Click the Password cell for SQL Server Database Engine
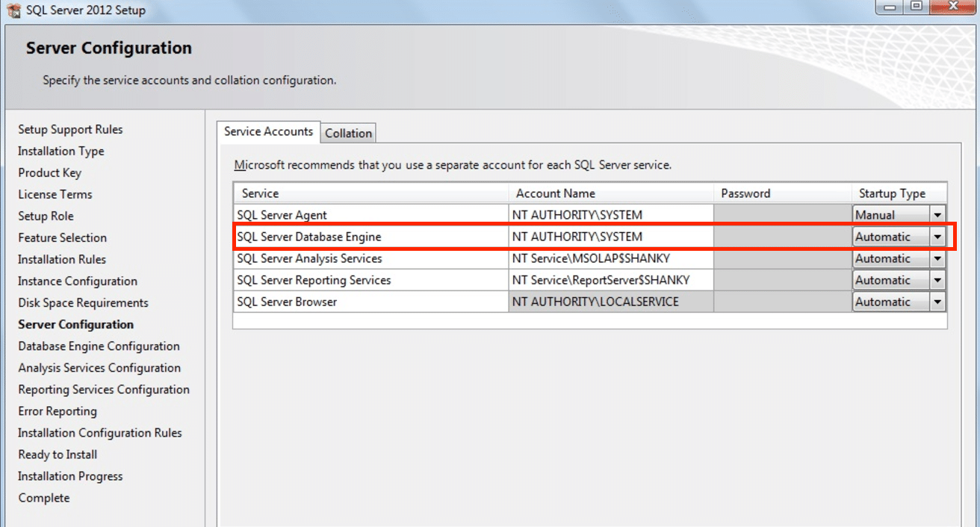Viewport: 980px width, 527px height. pyautogui.click(x=783, y=237)
